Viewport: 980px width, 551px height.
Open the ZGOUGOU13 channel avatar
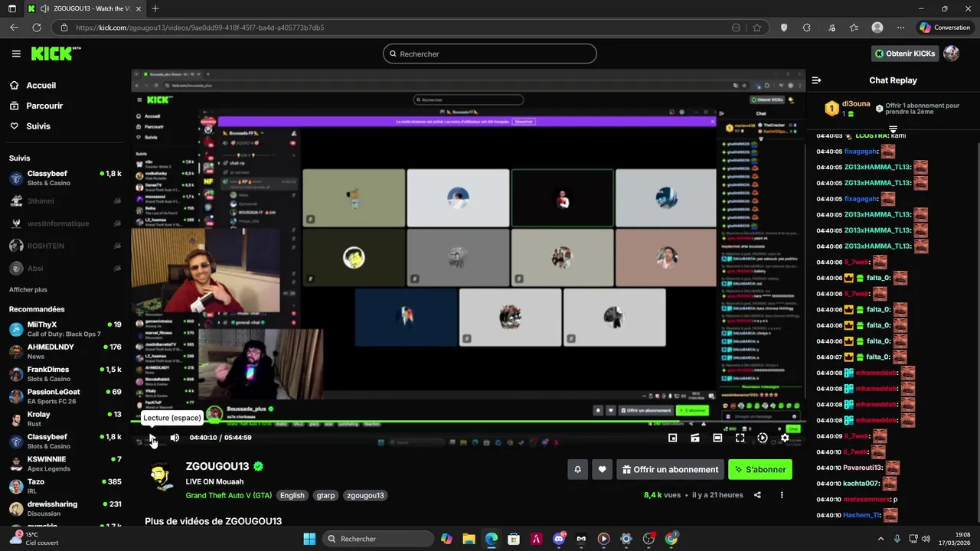pyautogui.click(x=161, y=478)
